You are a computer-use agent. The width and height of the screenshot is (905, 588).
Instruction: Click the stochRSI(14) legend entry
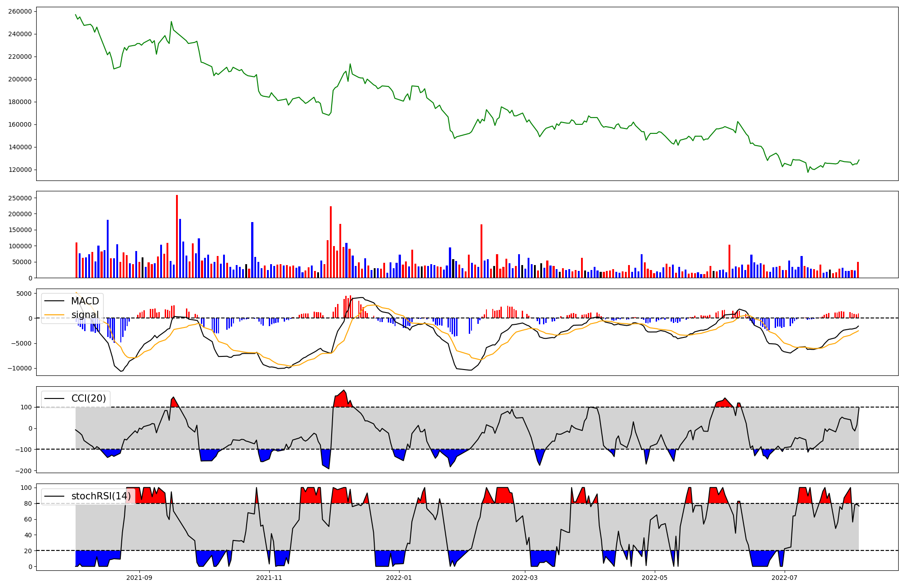pos(101,496)
